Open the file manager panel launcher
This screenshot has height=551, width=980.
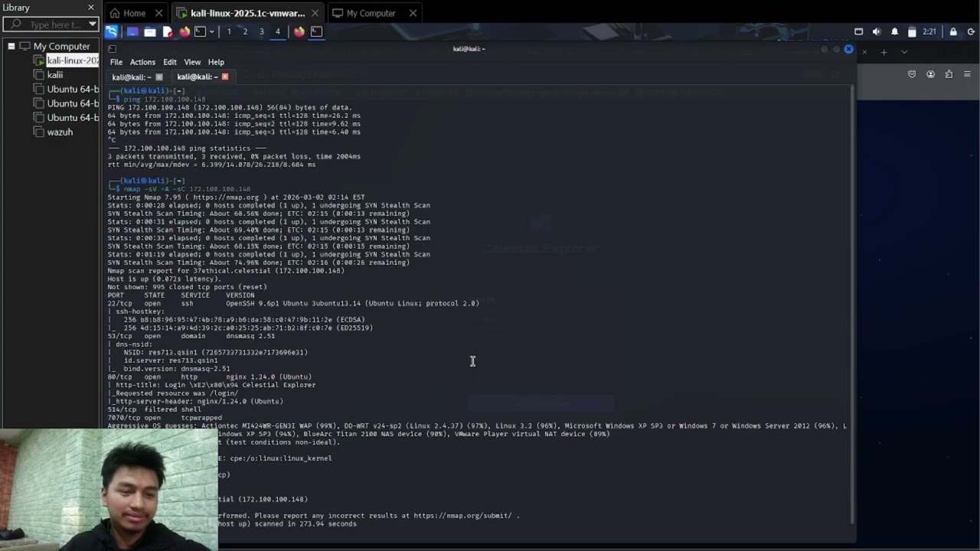pyautogui.click(x=150, y=31)
